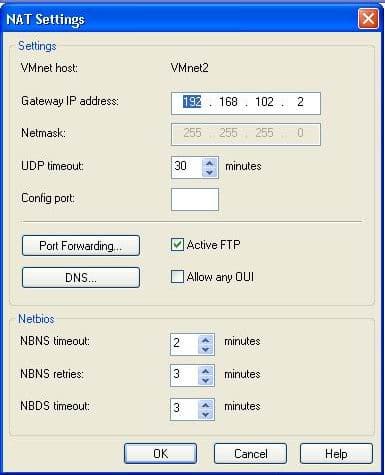385x475 pixels.
Task: Decrease NBDS timeout with down arrow
Action: pyautogui.click(x=205, y=414)
